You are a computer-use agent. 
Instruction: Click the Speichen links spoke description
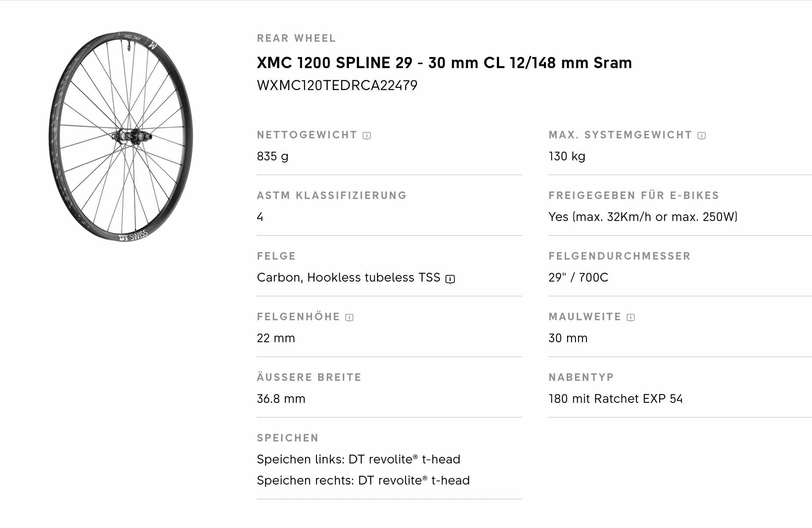[358, 459]
